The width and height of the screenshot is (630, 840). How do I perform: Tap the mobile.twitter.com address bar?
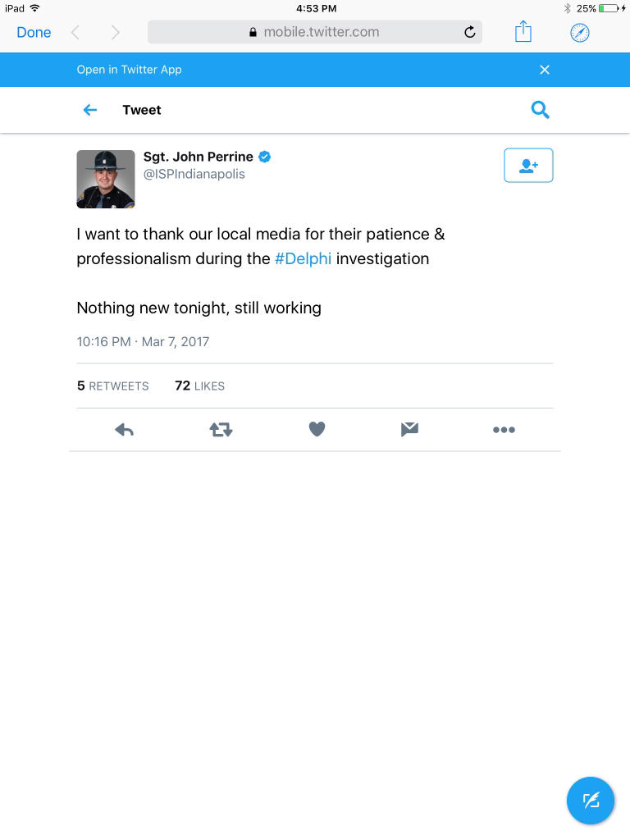tap(314, 32)
